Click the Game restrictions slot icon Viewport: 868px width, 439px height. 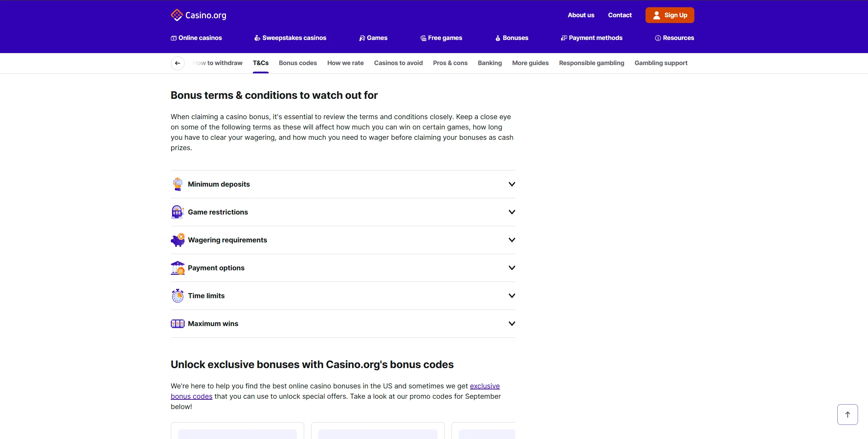click(x=178, y=212)
